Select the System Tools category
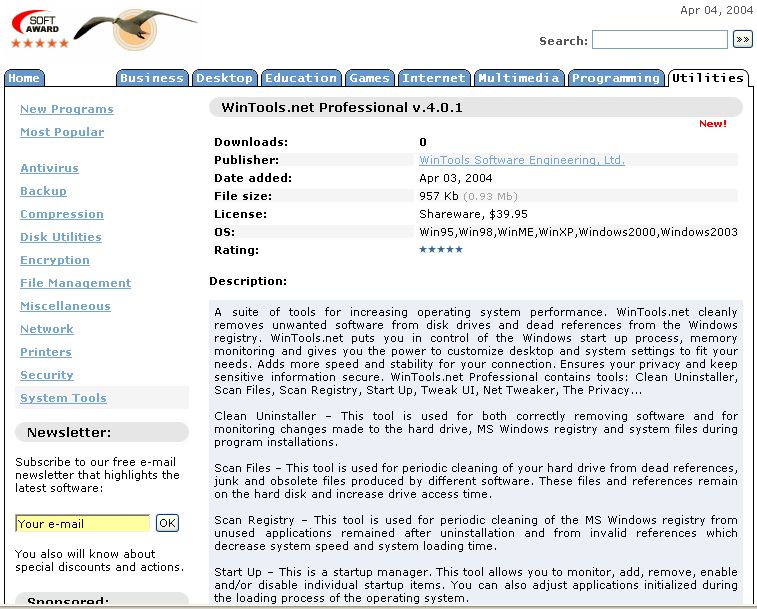 pyautogui.click(x=63, y=398)
